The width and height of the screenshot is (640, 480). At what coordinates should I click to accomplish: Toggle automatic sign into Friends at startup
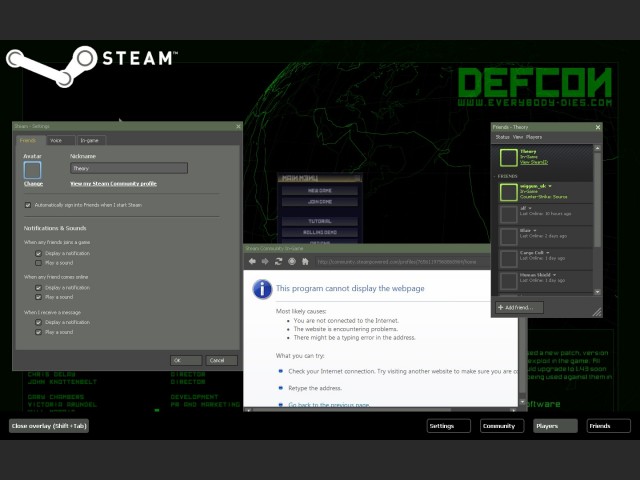point(28,205)
